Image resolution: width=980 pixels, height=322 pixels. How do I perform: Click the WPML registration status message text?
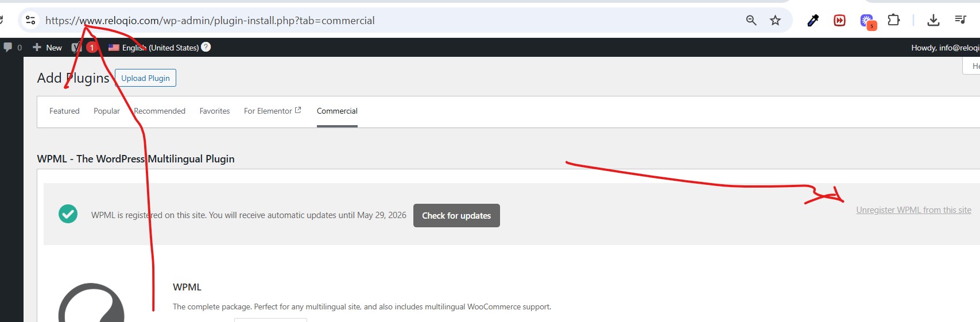point(249,215)
